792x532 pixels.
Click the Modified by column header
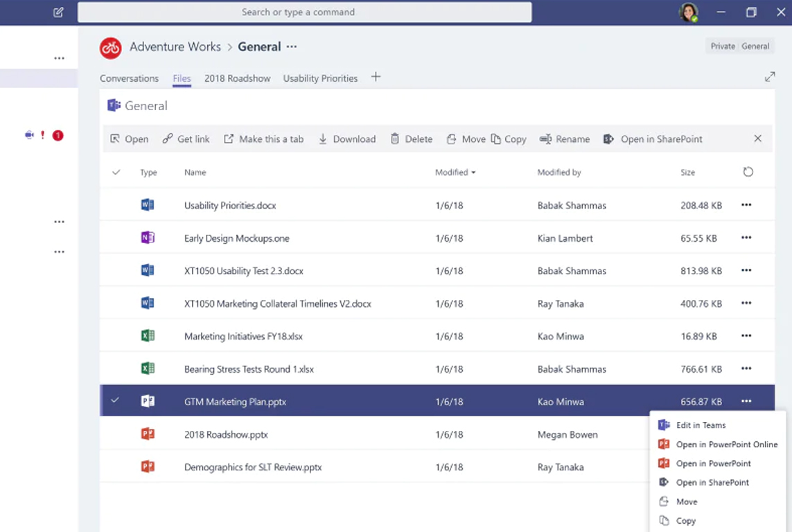pos(559,172)
